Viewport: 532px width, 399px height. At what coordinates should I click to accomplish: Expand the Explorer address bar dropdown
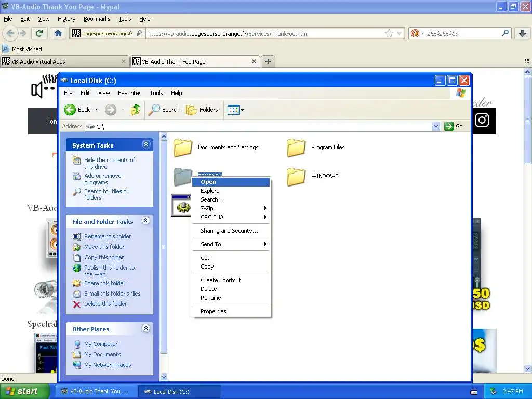click(x=436, y=126)
